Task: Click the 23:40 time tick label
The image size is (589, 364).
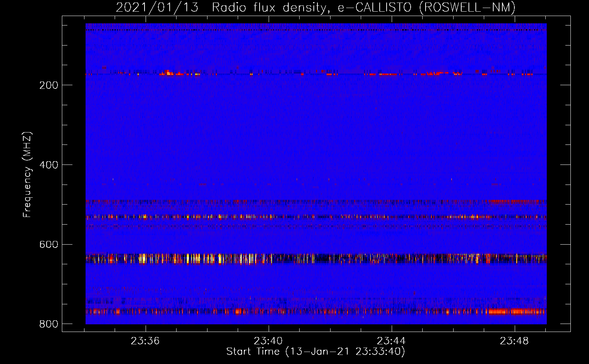Action: 268,341
